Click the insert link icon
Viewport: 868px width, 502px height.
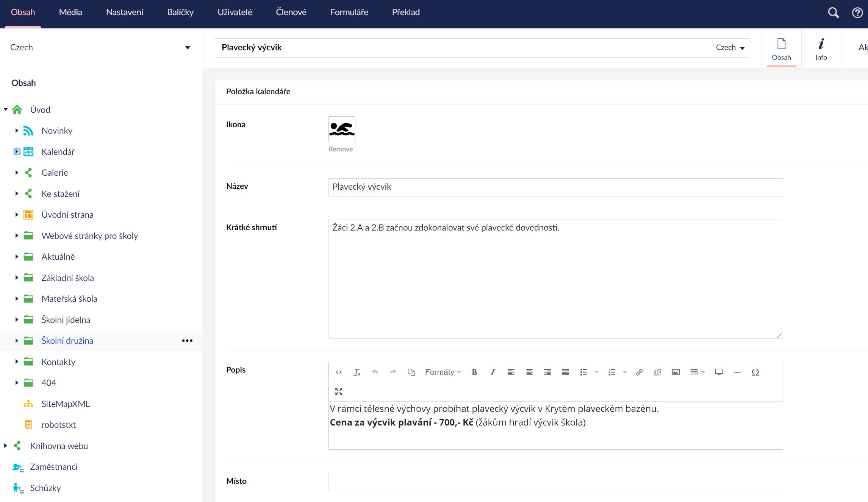click(639, 372)
